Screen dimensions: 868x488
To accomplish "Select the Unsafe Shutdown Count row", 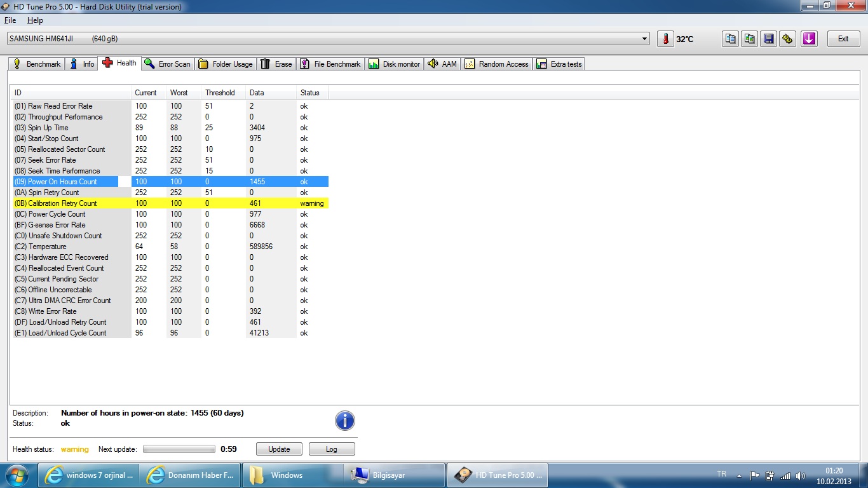I will click(x=170, y=236).
